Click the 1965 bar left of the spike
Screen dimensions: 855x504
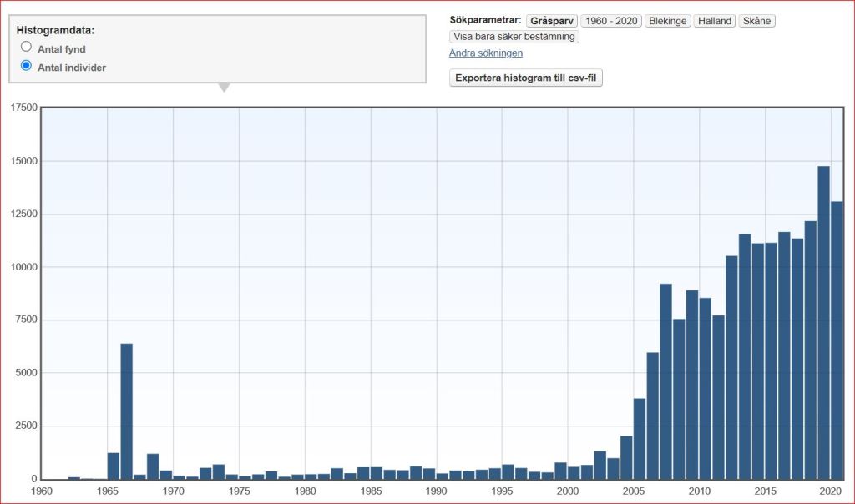[114, 466]
